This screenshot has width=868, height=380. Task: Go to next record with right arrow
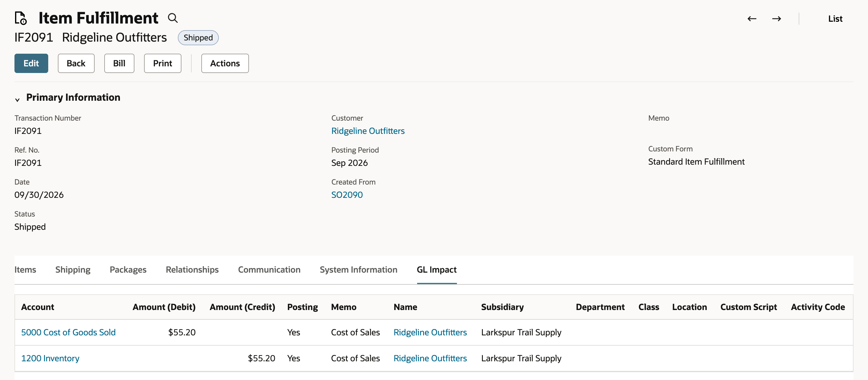coord(776,19)
